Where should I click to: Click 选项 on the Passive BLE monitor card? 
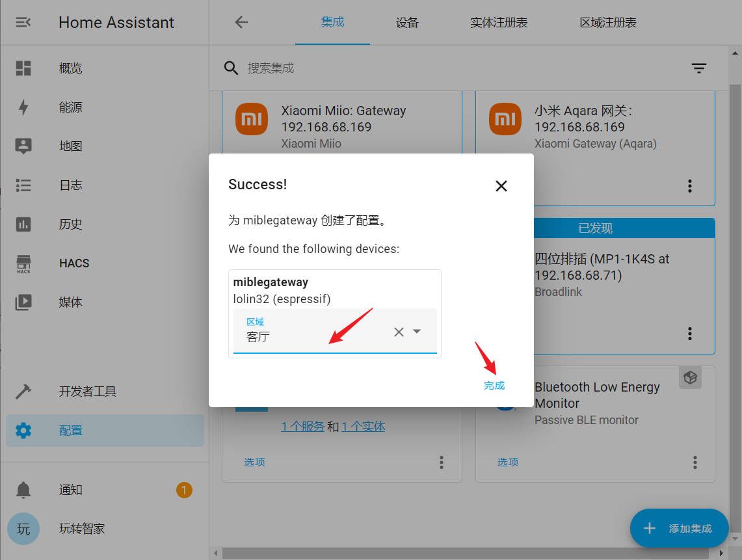(508, 462)
